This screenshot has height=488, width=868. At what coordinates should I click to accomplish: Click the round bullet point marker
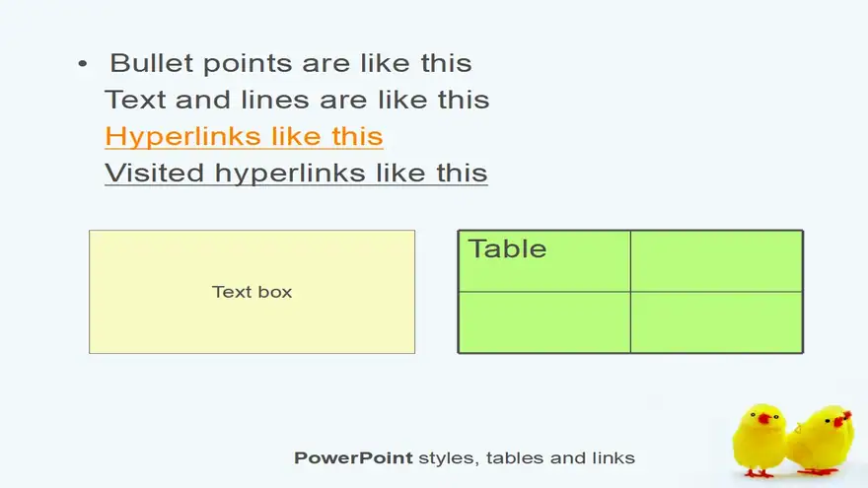pyautogui.click(x=83, y=64)
